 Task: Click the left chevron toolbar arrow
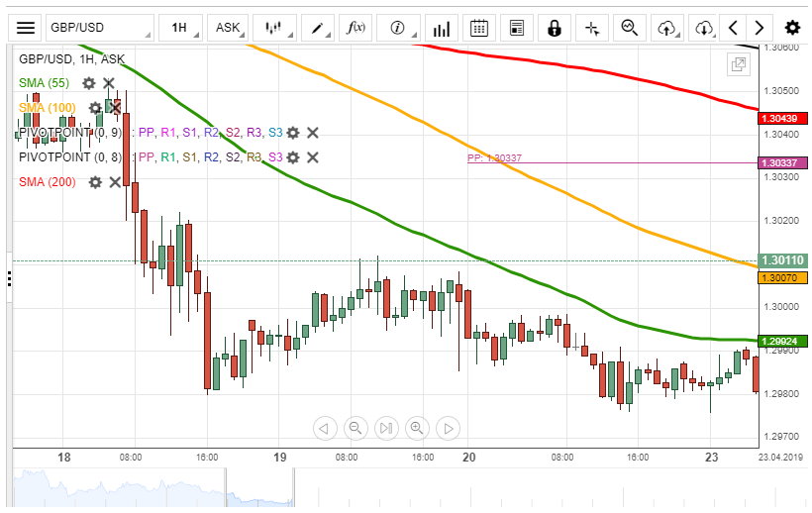point(733,28)
